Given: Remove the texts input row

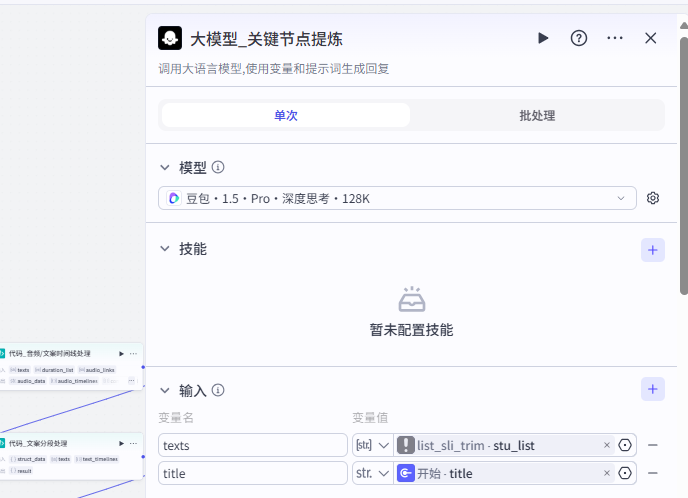Looking at the screenshot, I should [x=653, y=445].
